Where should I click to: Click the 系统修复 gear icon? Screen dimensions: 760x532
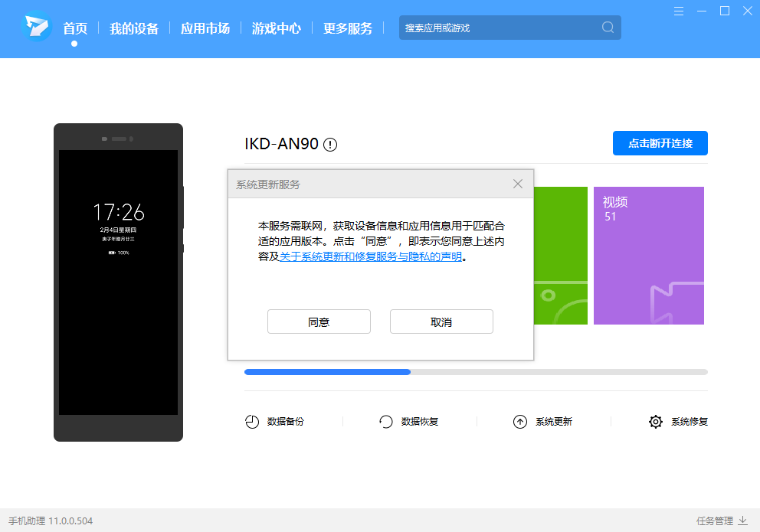[655, 422]
